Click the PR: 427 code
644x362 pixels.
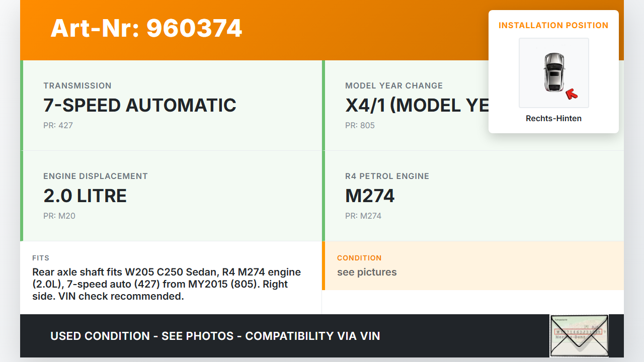[x=58, y=125]
